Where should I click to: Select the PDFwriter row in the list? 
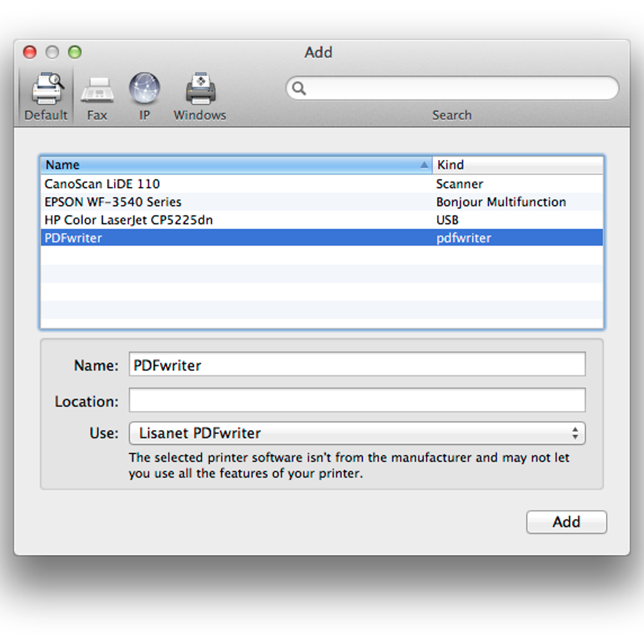click(x=74, y=238)
